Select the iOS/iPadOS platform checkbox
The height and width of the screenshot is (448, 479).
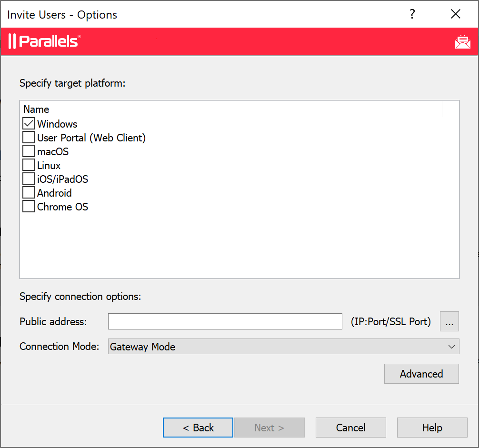[x=29, y=179]
